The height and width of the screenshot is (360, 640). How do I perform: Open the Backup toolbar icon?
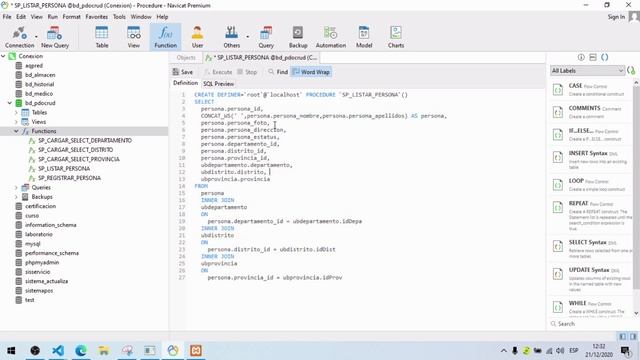pyautogui.click(x=298, y=37)
